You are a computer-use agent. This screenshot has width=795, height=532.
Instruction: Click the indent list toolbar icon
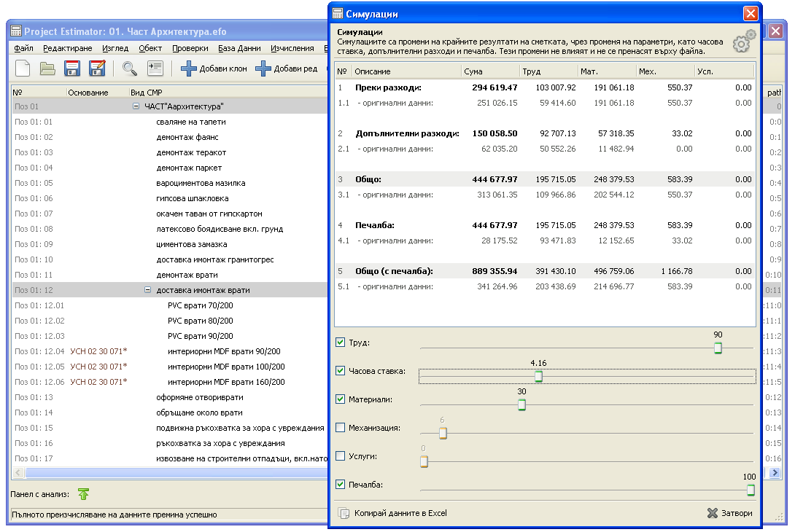point(155,69)
